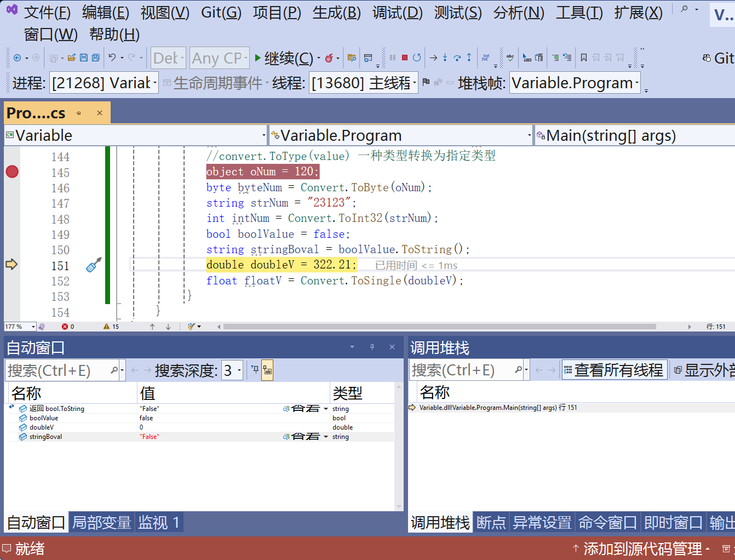This screenshot has width=735, height=560.
Task: Toggle the highlighted visualizer icon in 自动窗口 toolbar
Action: click(268, 370)
